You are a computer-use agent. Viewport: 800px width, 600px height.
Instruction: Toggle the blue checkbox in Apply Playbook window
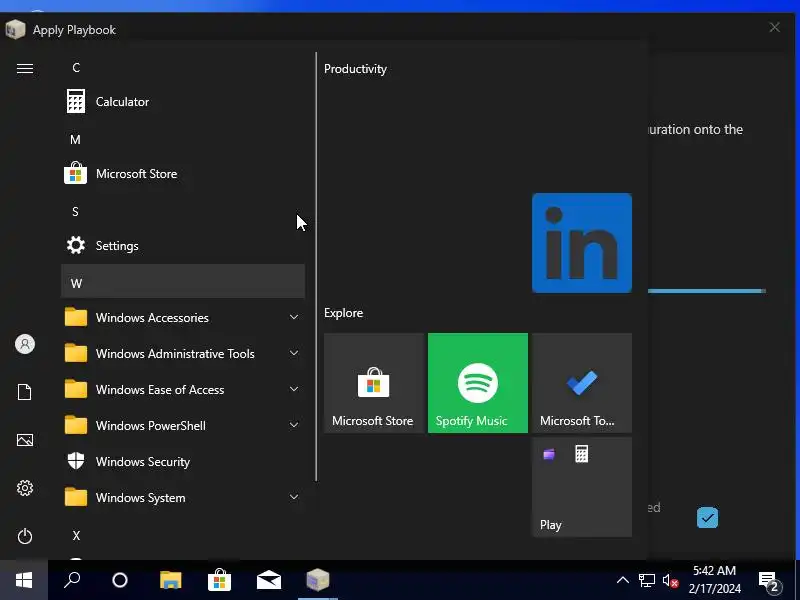point(707,518)
